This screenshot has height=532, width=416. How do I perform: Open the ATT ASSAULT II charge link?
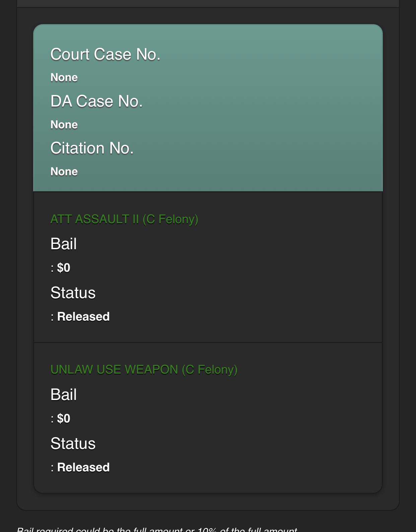(124, 219)
